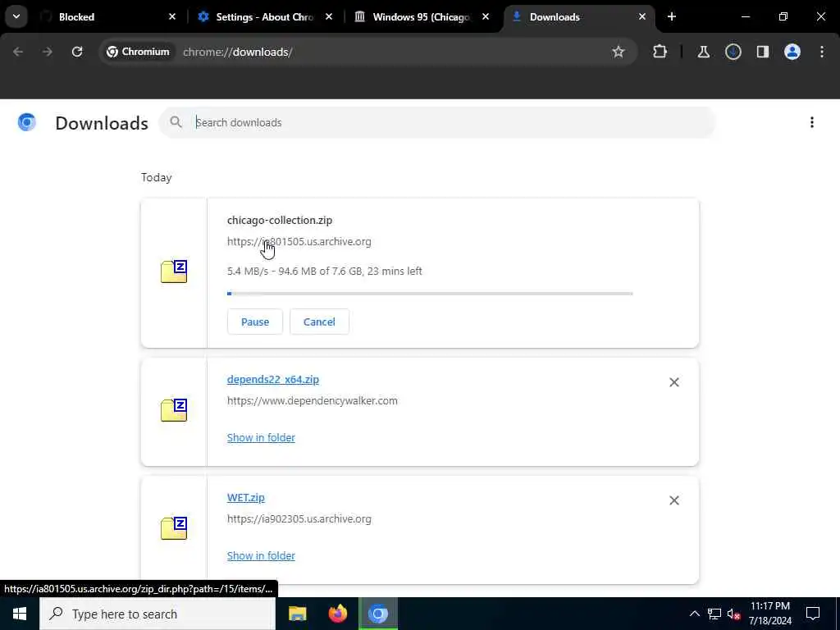Close the Settings tab

329,16
